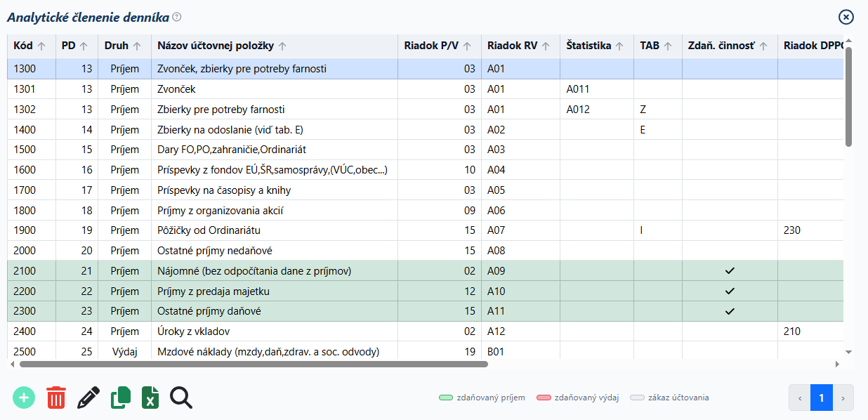Click the red trash delete icon
Viewport: 868px width, 420px height.
[x=56, y=398]
